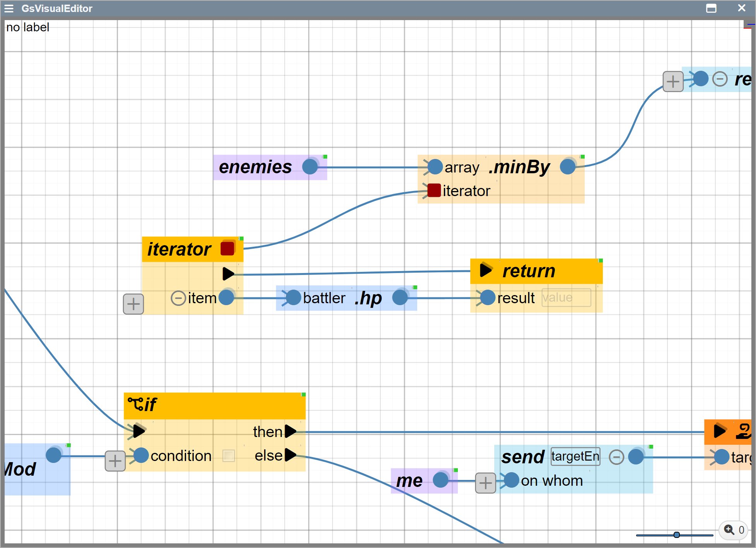Collapse the send node using minus circle
This screenshot has width=756, height=548.
(x=616, y=457)
